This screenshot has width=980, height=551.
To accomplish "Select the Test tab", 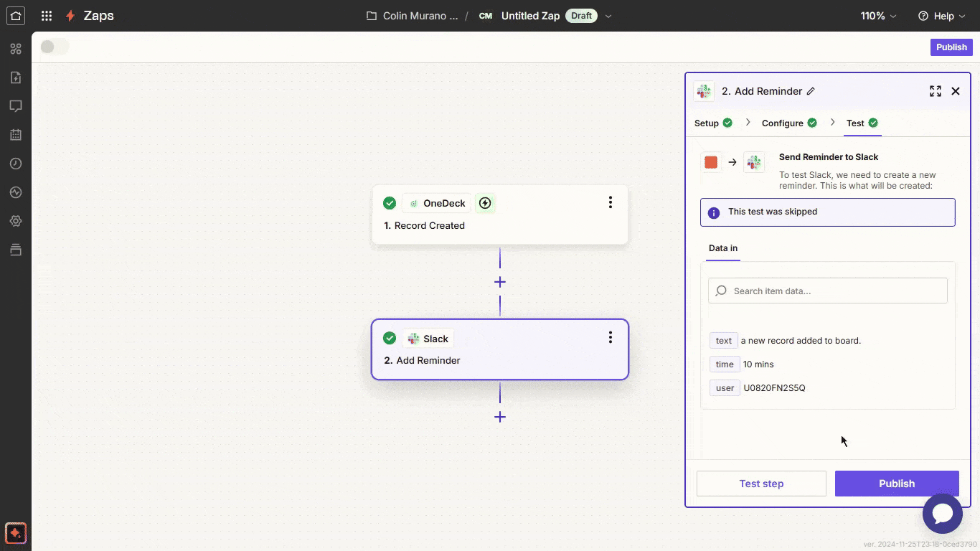I will [862, 123].
